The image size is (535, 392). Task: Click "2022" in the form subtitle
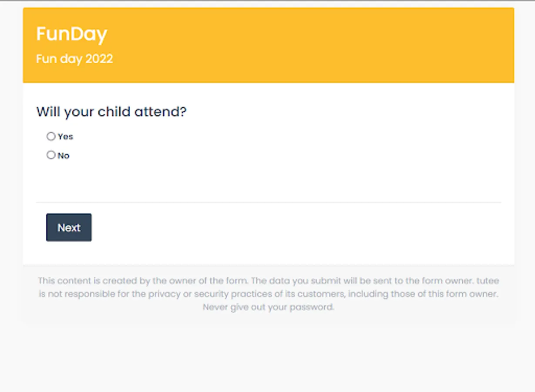[99, 59]
